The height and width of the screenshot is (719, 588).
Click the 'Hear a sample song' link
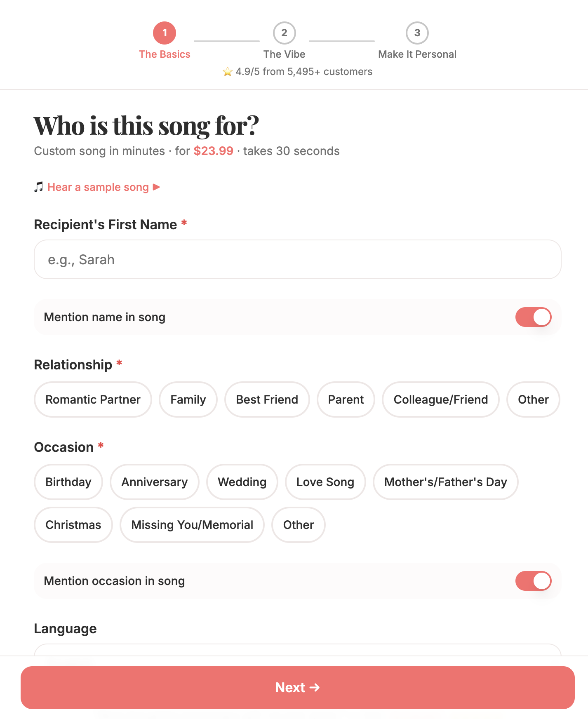pyautogui.click(x=99, y=187)
